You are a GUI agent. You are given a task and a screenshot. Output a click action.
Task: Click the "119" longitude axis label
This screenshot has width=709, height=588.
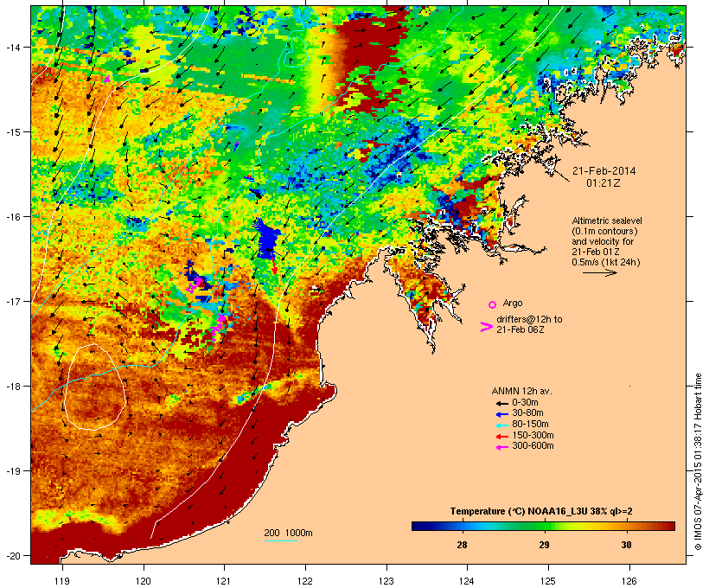tap(62, 581)
